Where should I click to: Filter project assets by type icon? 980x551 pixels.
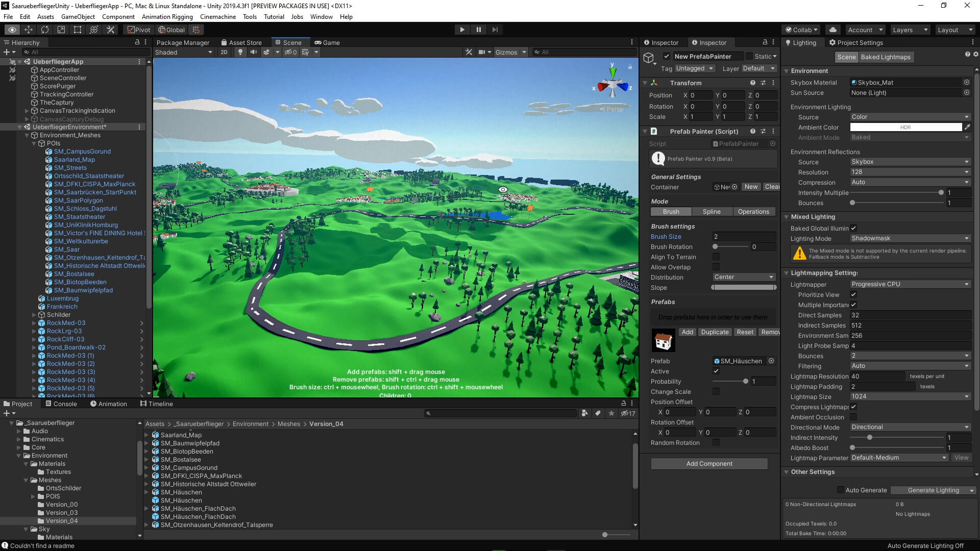click(584, 413)
